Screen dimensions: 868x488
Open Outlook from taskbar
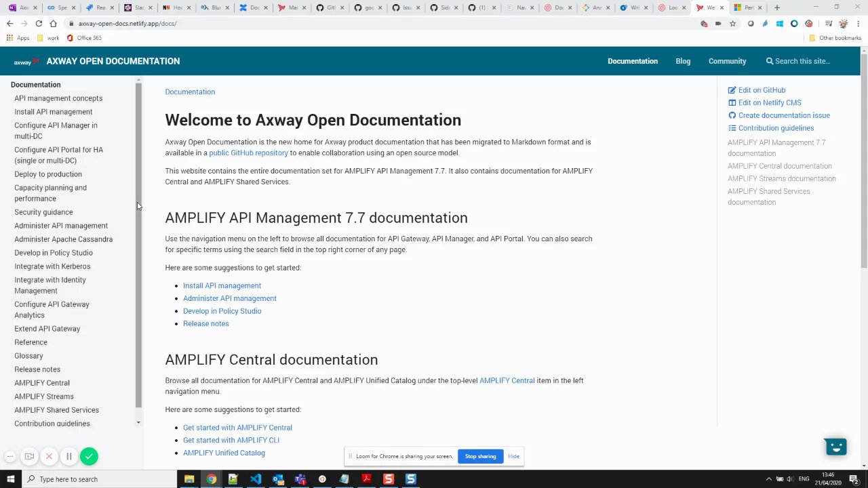[277, 479]
